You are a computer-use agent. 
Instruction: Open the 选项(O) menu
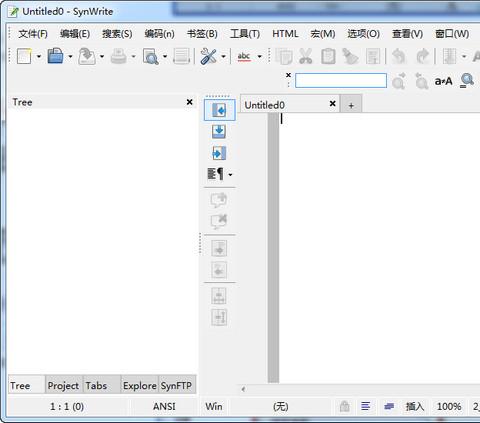[x=363, y=34]
